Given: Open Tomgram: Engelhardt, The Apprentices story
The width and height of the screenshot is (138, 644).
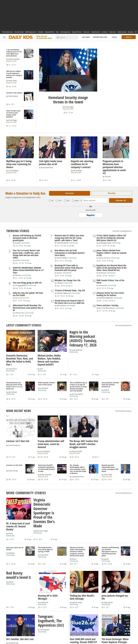Looking at the screenshot, I should tap(51, 621).
